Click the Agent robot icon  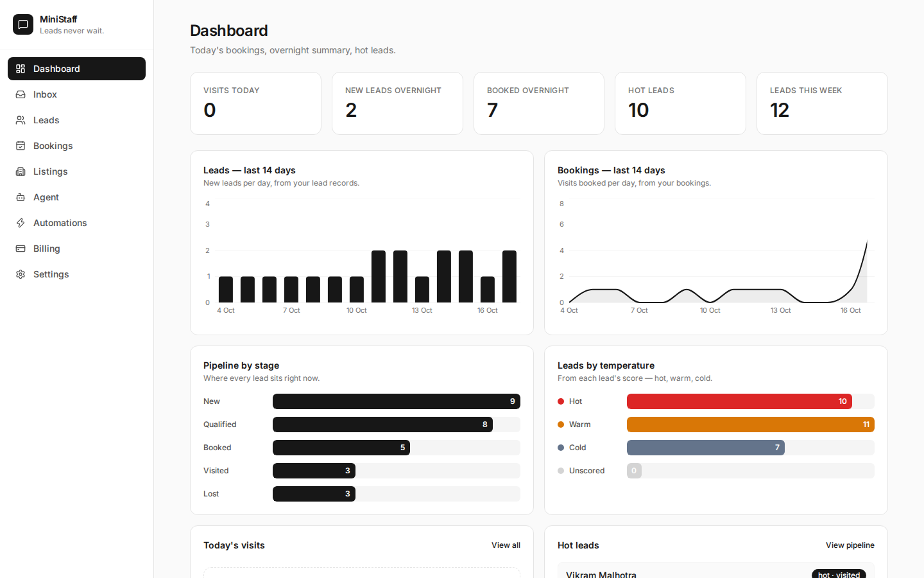pos(21,197)
